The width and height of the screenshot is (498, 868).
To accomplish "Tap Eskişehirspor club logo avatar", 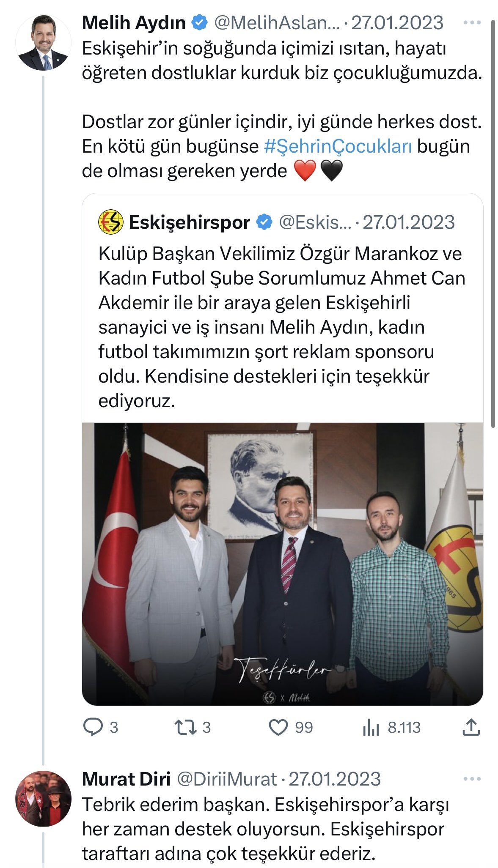I will point(111,222).
